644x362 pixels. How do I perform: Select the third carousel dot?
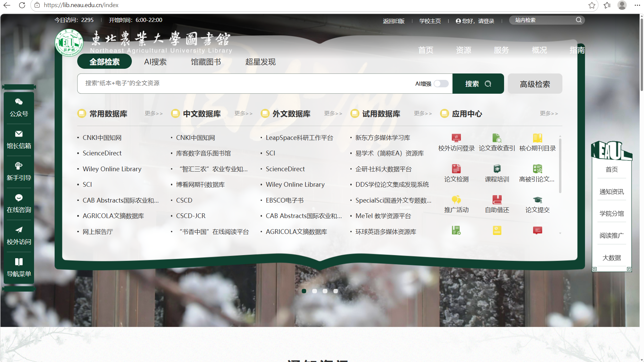coord(325,291)
